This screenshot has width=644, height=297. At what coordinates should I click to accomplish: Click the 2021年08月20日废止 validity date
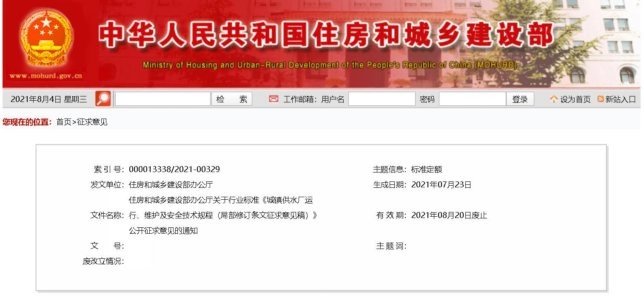(449, 215)
